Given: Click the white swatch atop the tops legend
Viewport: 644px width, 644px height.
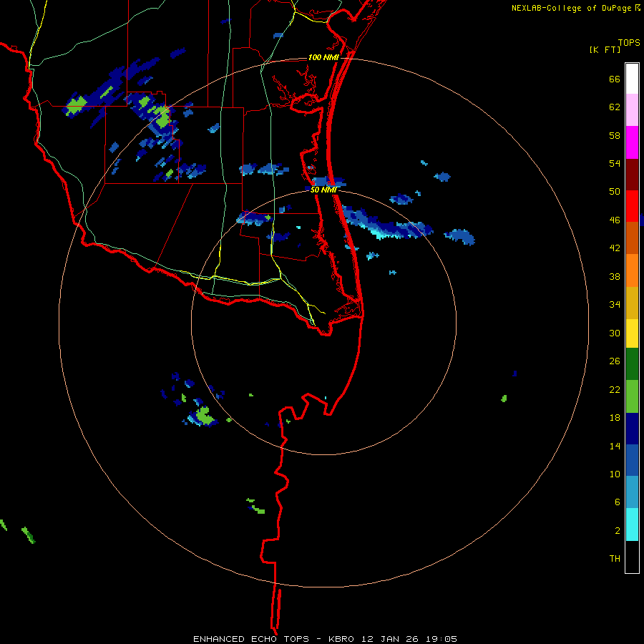Looking at the screenshot, I should pyautogui.click(x=632, y=79).
